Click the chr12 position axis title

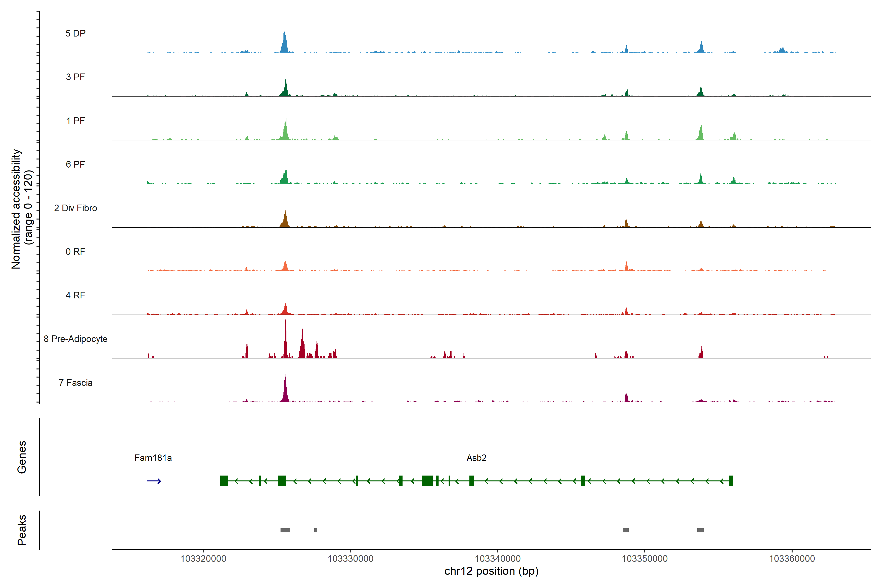491,572
